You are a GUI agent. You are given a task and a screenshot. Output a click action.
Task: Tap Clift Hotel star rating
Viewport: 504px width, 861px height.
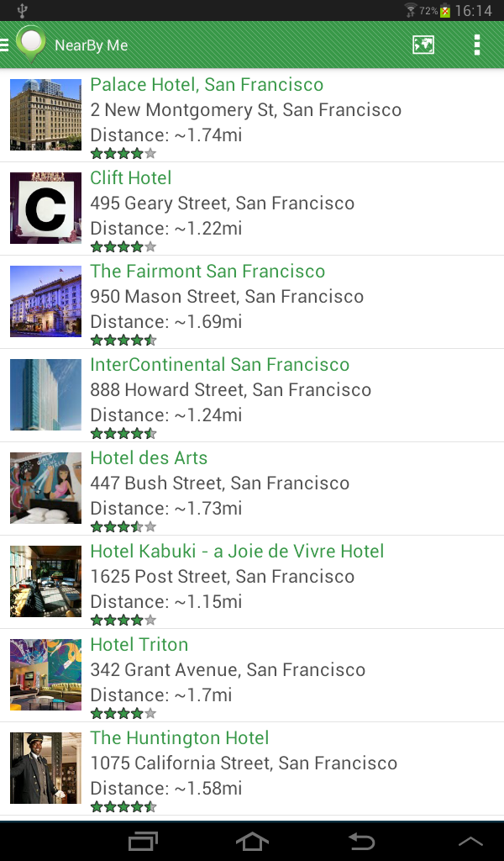(x=123, y=247)
